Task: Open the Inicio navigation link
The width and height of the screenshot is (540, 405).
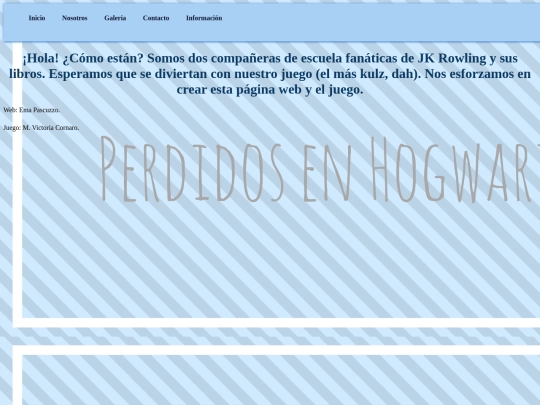Action: tap(37, 18)
